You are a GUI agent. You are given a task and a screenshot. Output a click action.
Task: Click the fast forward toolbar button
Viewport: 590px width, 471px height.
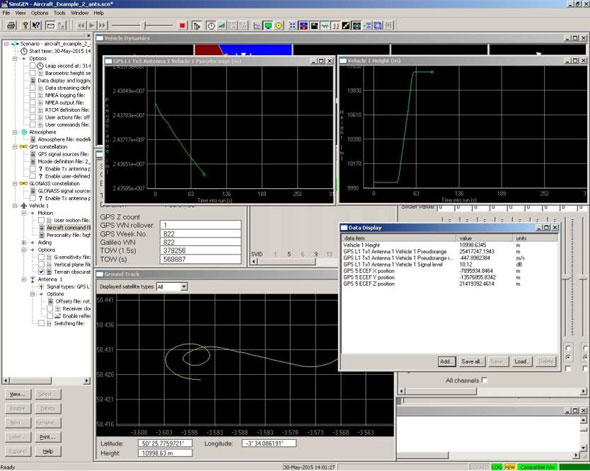coord(102,26)
